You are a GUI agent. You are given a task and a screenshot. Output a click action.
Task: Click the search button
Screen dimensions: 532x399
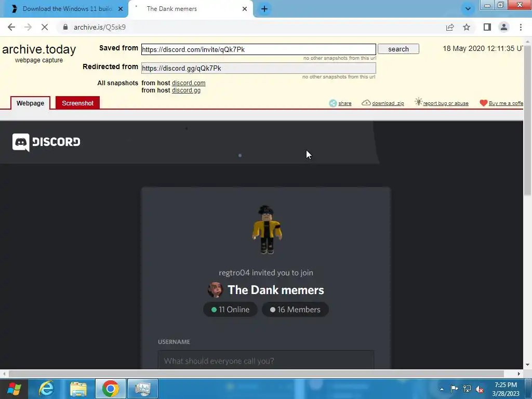[x=398, y=49]
